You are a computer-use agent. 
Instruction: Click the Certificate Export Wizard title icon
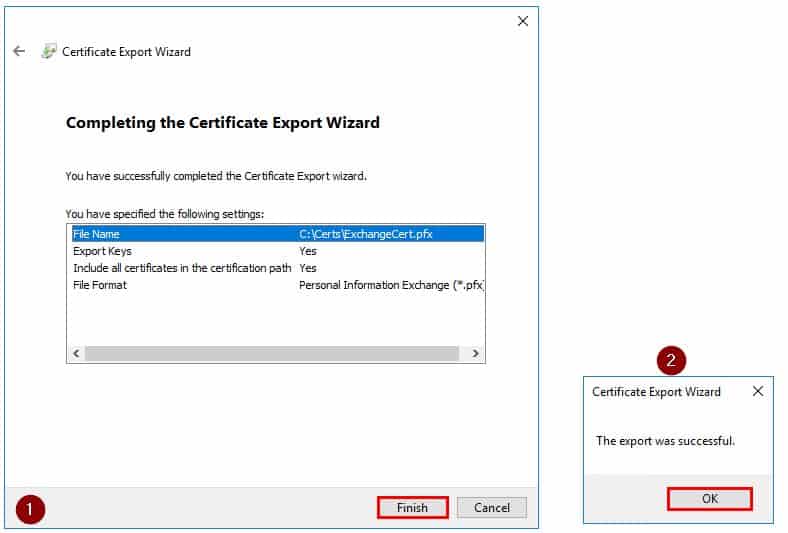coord(49,51)
